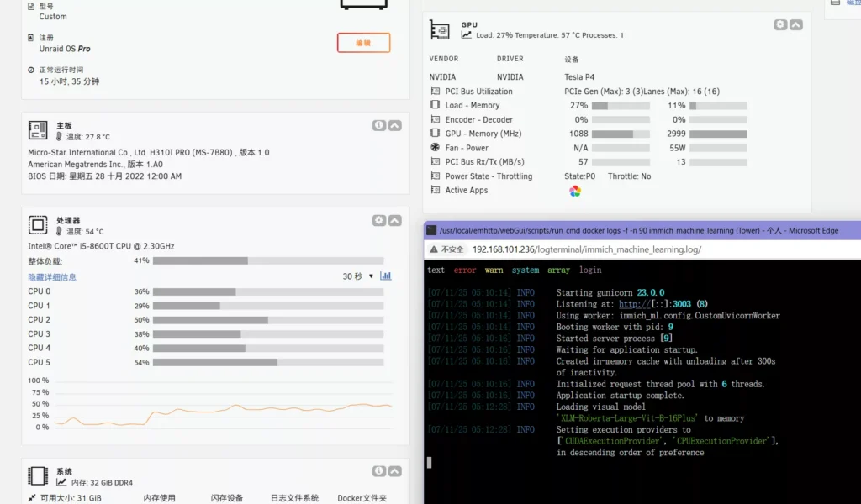Viewport: 861px width, 504px height.
Task: Click system memory panel info icon
Action: [379, 471]
